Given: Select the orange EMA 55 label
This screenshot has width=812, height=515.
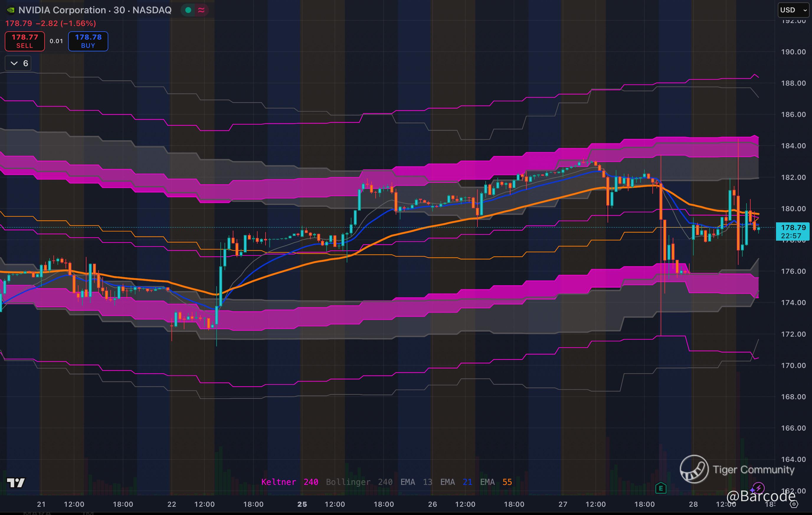Looking at the screenshot, I should point(496,482).
